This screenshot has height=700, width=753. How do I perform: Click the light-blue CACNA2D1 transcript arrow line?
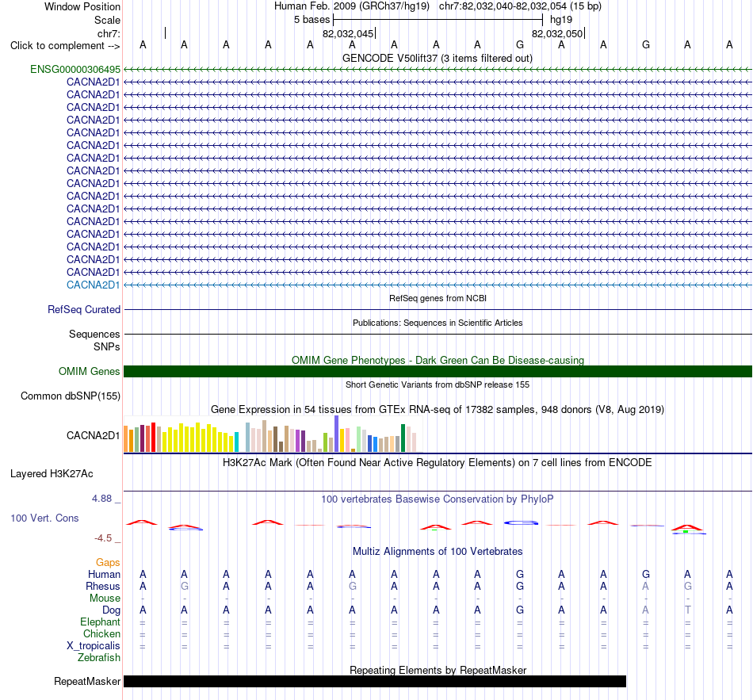[438, 285]
